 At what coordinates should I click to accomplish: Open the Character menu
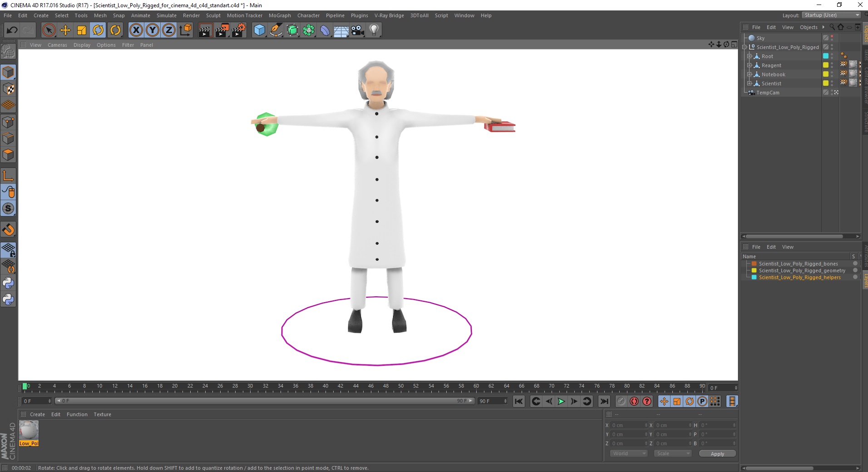(308, 15)
